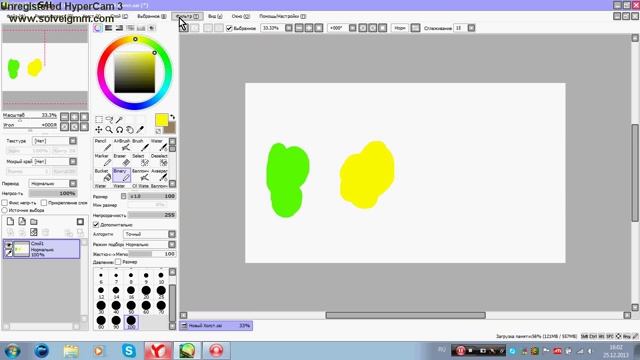This screenshot has width=640, height=360.
Task: Pick the zoom magnifier tool
Action: click(109, 130)
